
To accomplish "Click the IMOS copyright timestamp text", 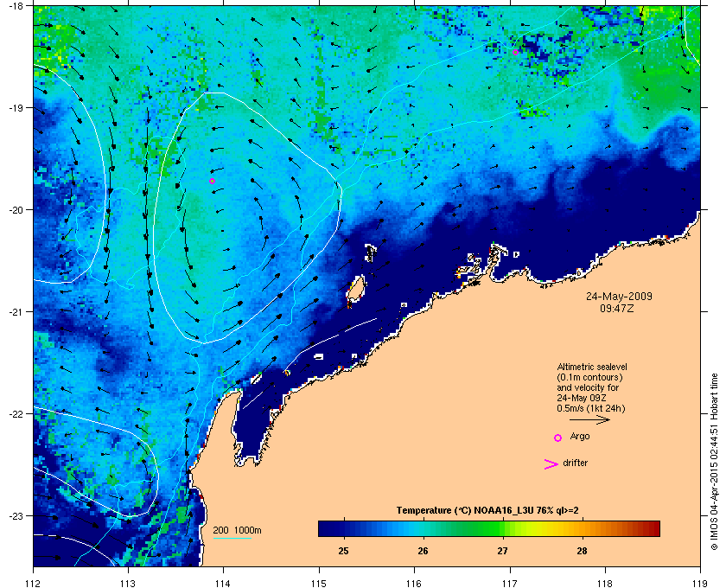I will (714, 462).
